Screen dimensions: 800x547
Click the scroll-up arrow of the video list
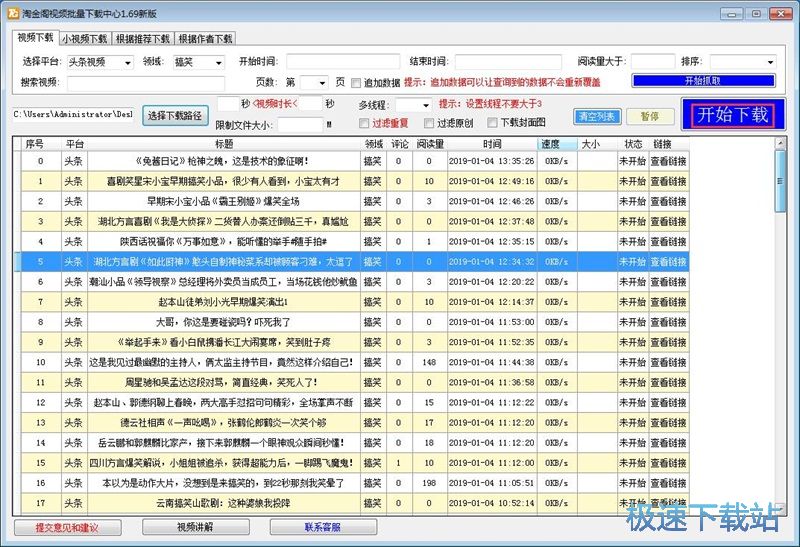780,143
